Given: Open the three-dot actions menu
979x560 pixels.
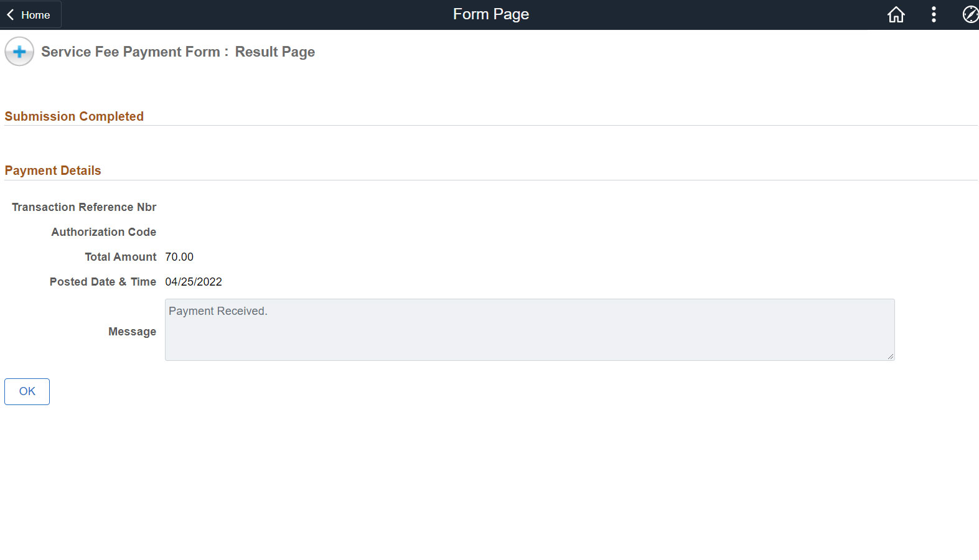Looking at the screenshot, I should [x=933, y=14].
